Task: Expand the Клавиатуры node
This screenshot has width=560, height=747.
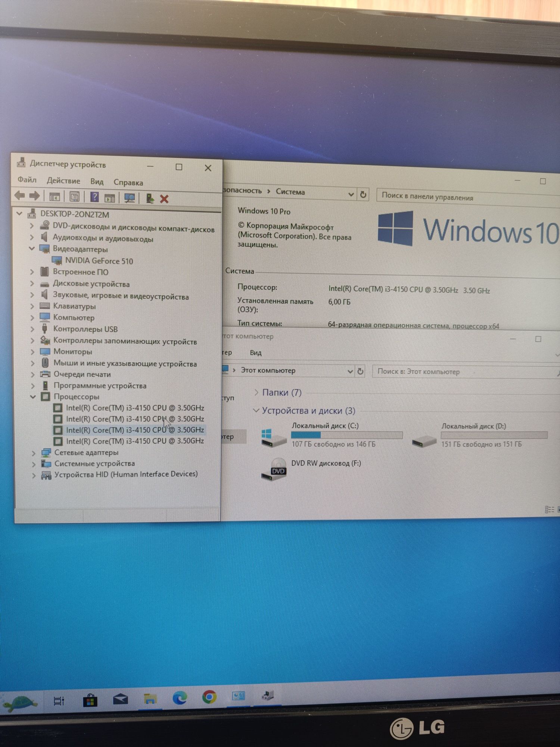Action: 32,306
